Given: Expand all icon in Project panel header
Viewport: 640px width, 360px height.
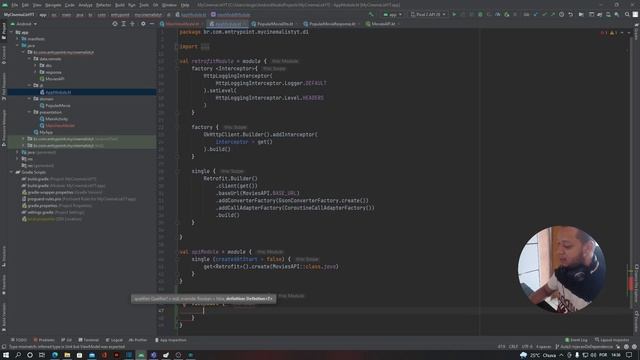Looking at the screenshot, I should (x=124, y=24).
